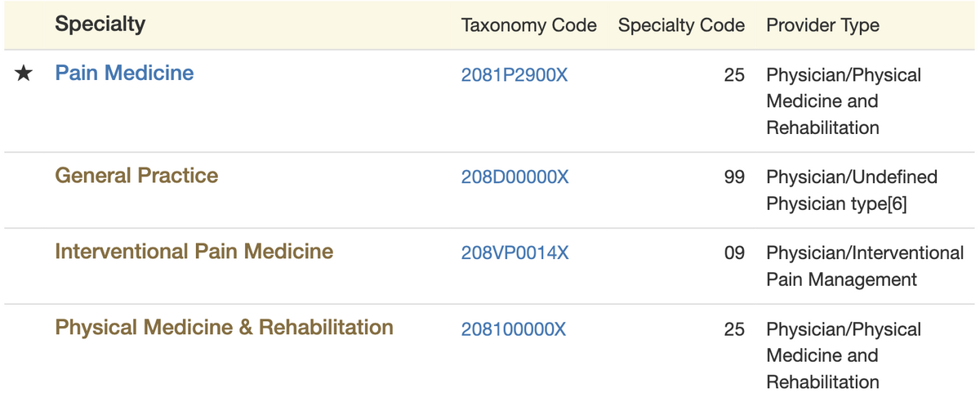Open the General Practice specialty link
980x402 pixels.
tap(136, 176)
